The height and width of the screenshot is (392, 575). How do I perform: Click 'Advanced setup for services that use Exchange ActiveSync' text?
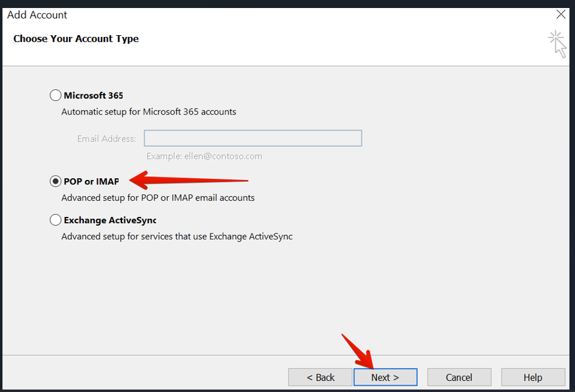point(177,237)
